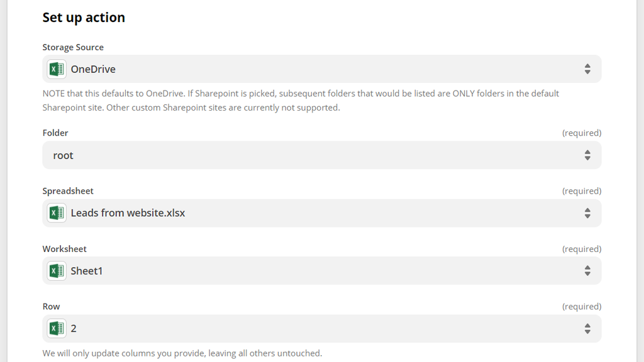Click the 'Set up action' heading

pyautogui.click(x=84, y=18)
